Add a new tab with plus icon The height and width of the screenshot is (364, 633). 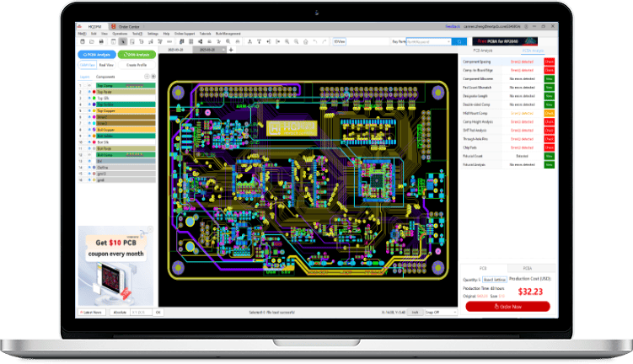click(x=231, y=50)
